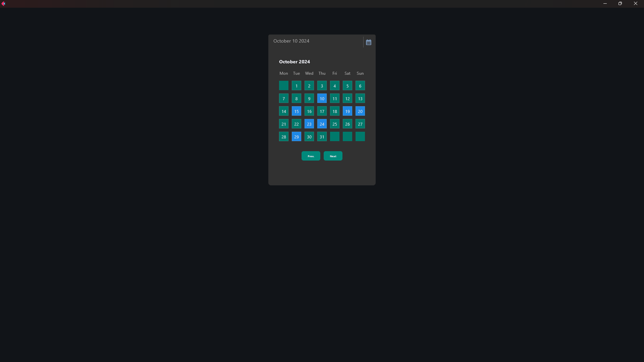Select day 27 in the calendar
Image resolution: width=644 pixels, height=362 pixels.
click(x=360, y=124)
